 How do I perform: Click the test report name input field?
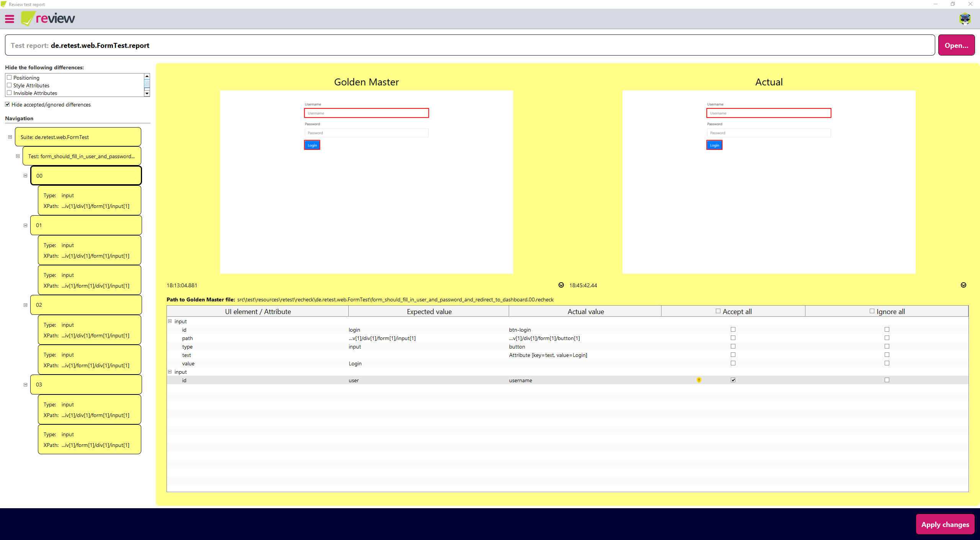point(470,45)
